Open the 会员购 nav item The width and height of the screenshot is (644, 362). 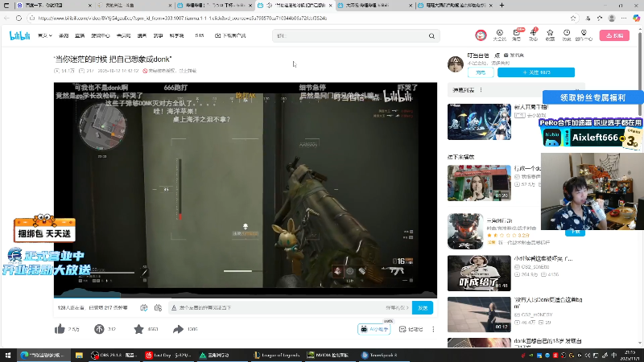tap(124, 35)
